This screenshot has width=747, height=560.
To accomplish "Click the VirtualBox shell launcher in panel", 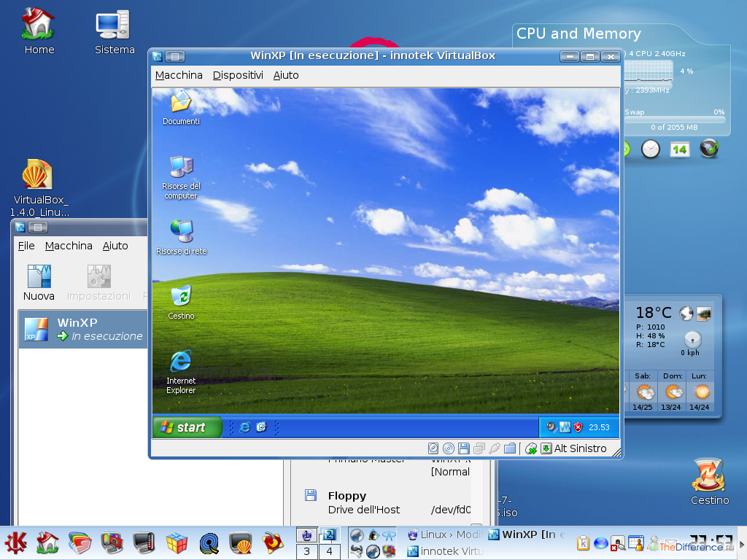I will 241,542.
